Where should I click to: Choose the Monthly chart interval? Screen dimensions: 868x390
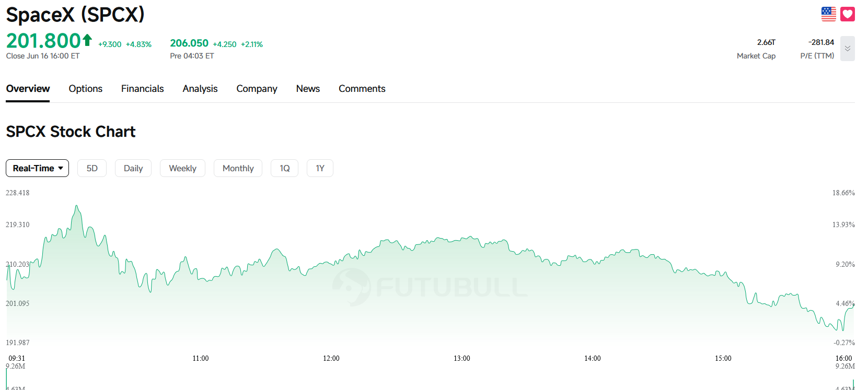click(x=238, y=168)
